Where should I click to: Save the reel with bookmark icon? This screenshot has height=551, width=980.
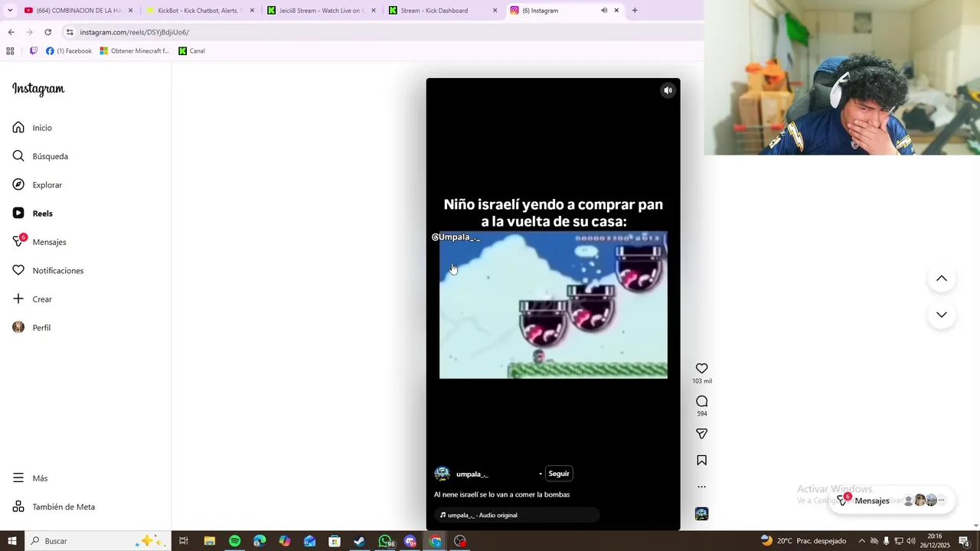pyautogui.click(x=701, y=460)
